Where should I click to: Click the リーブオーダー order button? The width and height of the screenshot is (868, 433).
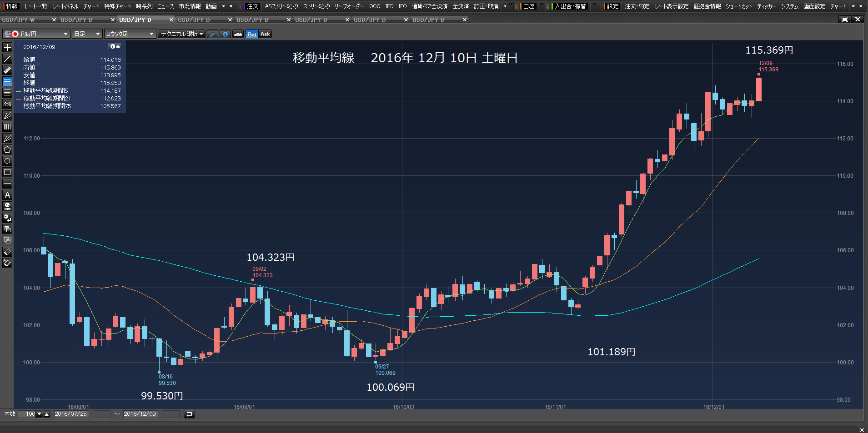click(x=349, y=6)
